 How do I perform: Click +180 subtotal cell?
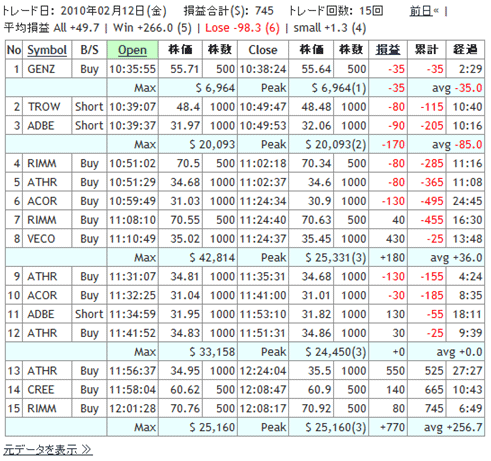[392, 258]
